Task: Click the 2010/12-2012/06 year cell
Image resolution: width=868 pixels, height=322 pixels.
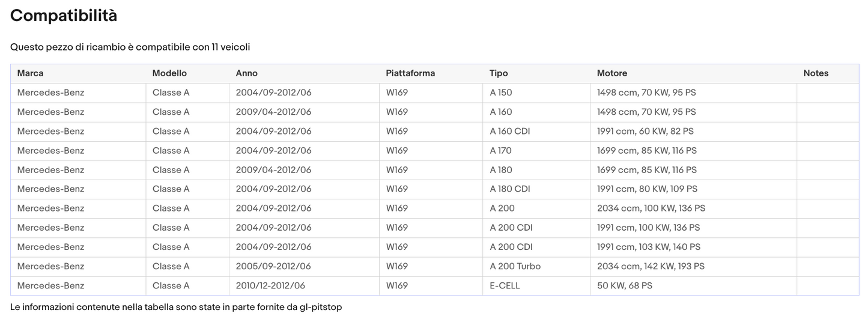Action: pos(270,285)
